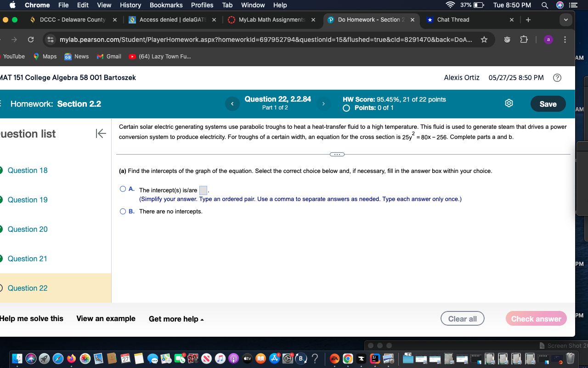588x368 pixels.
Task: Click the help question-mark icon near the timestamp
Action: click(x=557, y=78)
